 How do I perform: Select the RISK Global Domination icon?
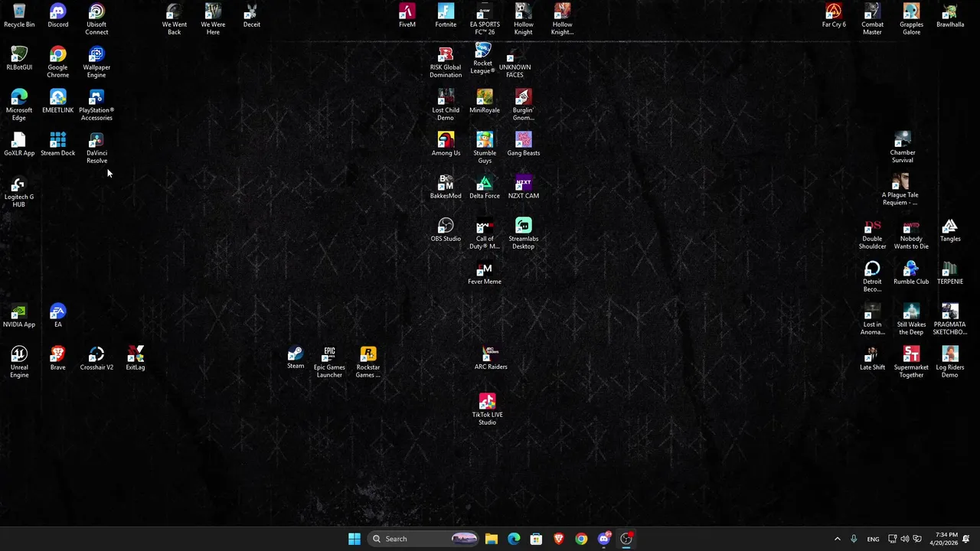[x=446, y=62]
